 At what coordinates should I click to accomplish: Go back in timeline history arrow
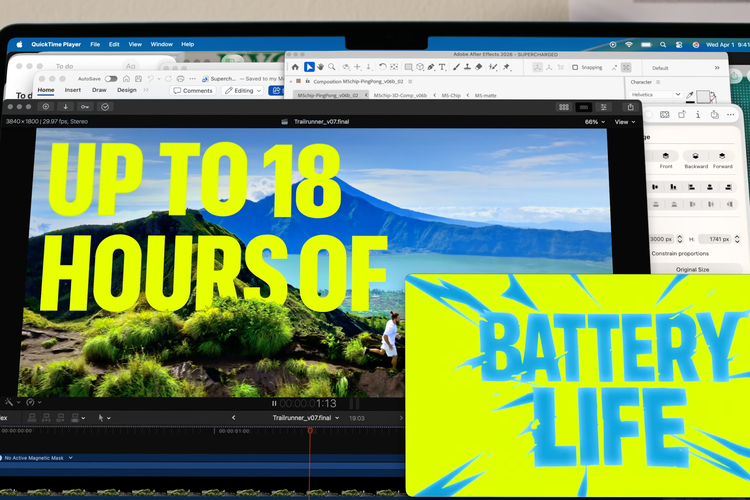click(x=233, y=418)
